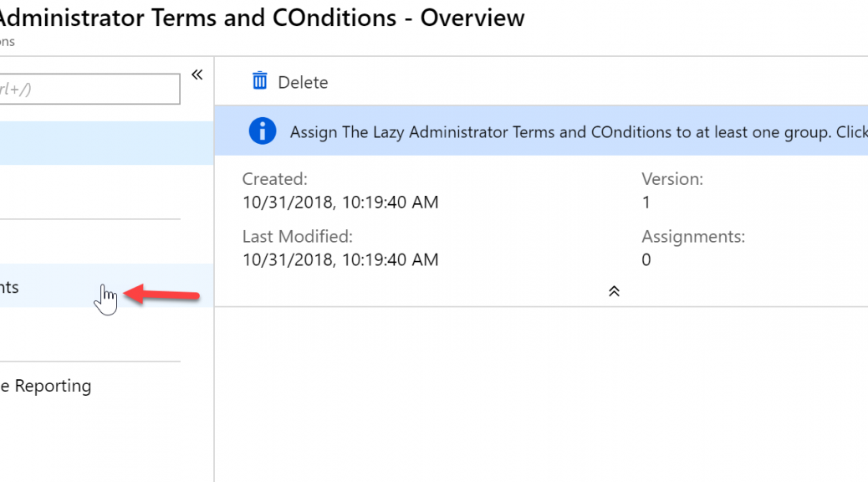Click the Terms and COnditions Overview page title
The image size is (868, 482).
[262, 18]
